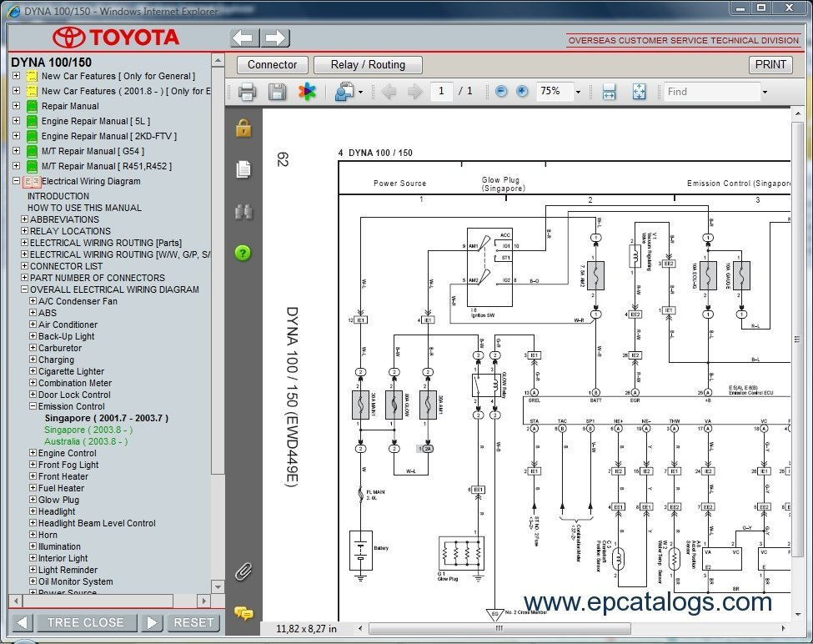Fit one full page icon

(640, 92)
